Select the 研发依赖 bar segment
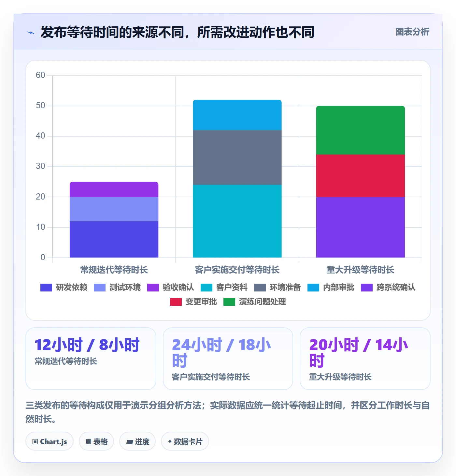Image resolution: width=456 pixels, height=476 pixels. pos(114,239)
